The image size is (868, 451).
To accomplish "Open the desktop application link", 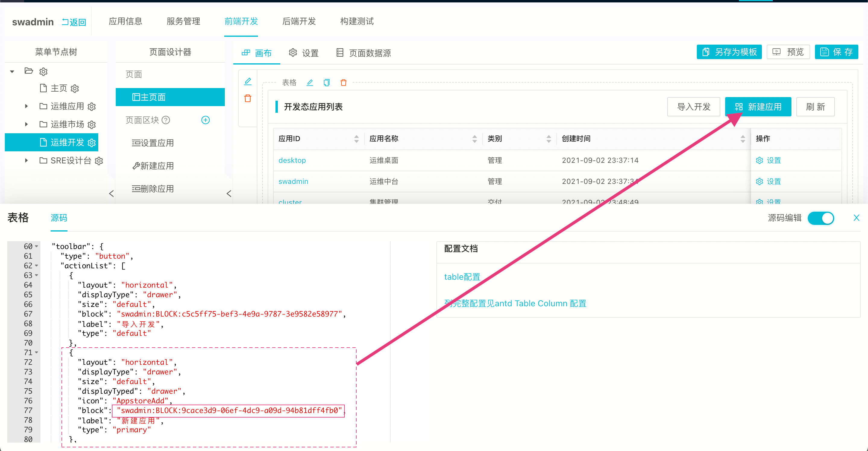I will click(x=292, y=160).
